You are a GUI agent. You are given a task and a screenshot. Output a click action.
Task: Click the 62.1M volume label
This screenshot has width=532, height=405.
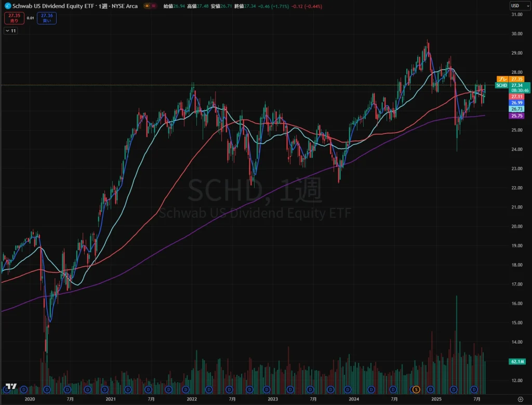tap(517, 360)
